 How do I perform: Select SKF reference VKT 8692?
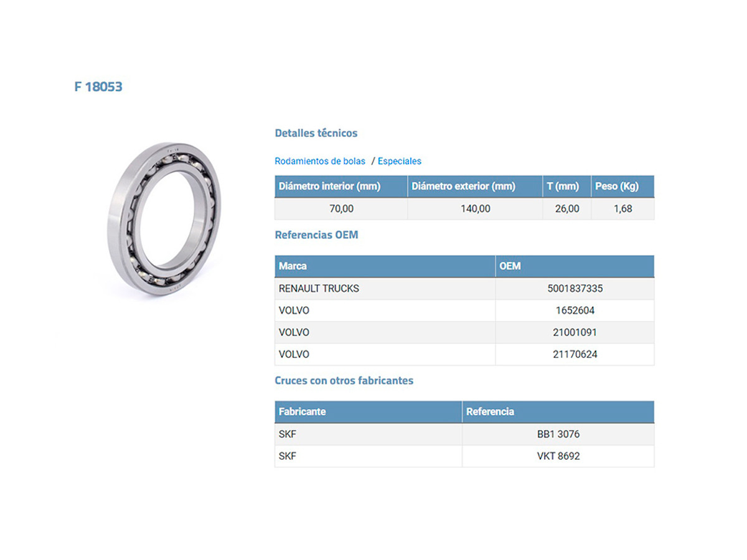coord(558,456)
